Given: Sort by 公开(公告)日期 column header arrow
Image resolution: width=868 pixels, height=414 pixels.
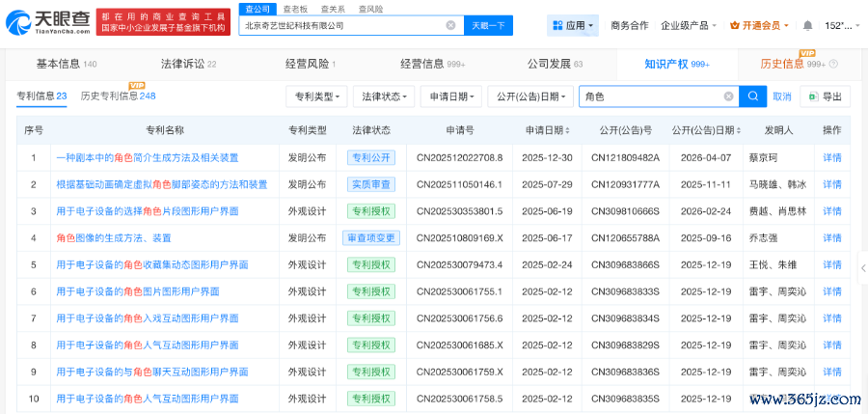Looking at the screenshot, I should coord(740,130).
